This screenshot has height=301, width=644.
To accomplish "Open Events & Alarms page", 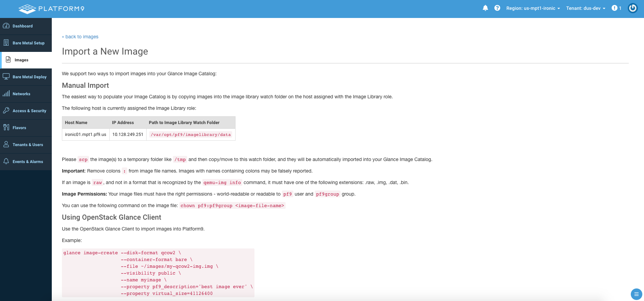I will [26, 162].
